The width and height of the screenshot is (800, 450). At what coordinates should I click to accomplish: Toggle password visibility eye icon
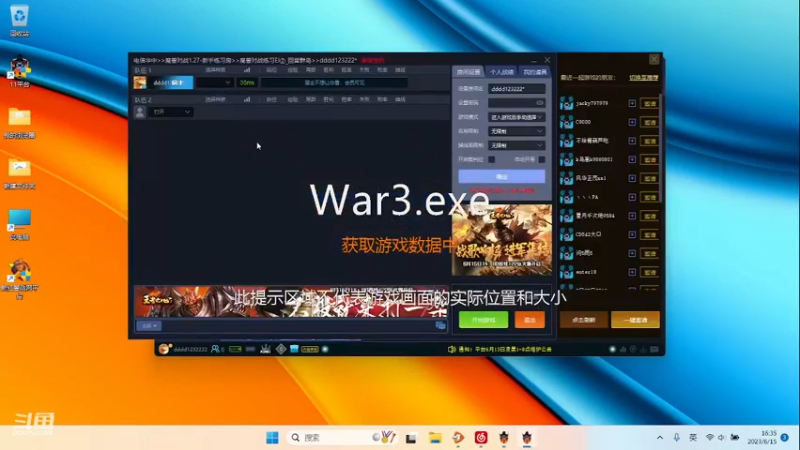coord(539,103)
